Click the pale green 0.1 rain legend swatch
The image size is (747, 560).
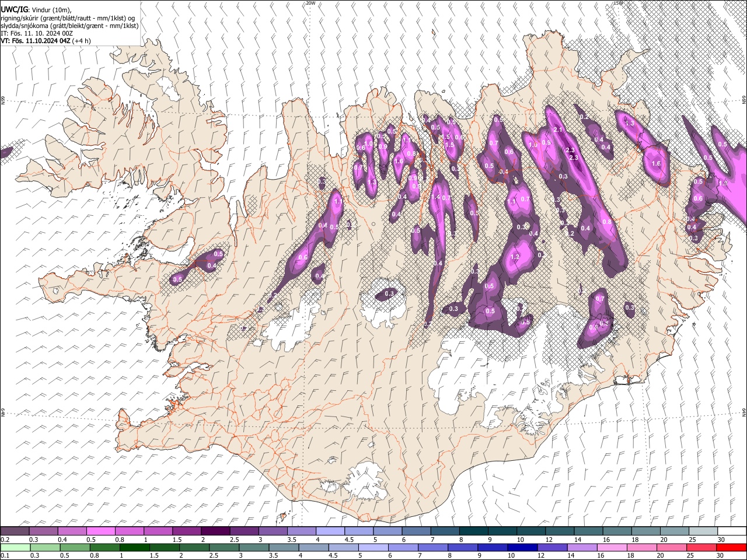pyautogui.click(x=15, y=547)
